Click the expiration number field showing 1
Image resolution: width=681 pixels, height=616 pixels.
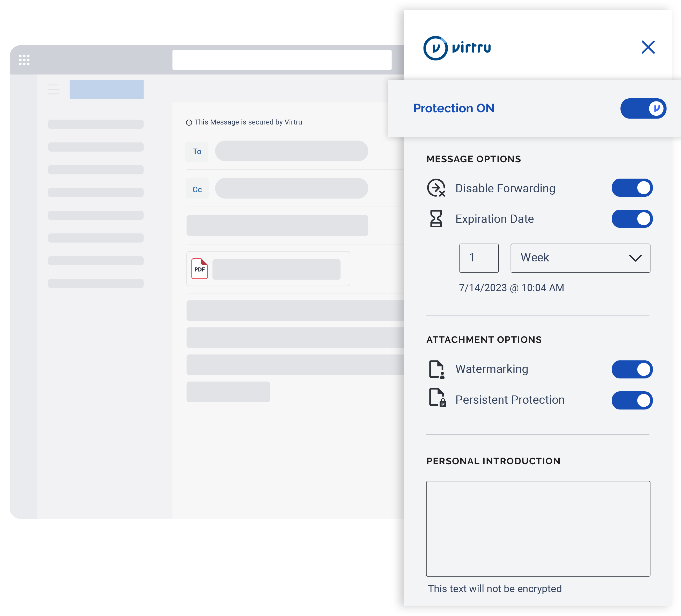pos(479,258)
